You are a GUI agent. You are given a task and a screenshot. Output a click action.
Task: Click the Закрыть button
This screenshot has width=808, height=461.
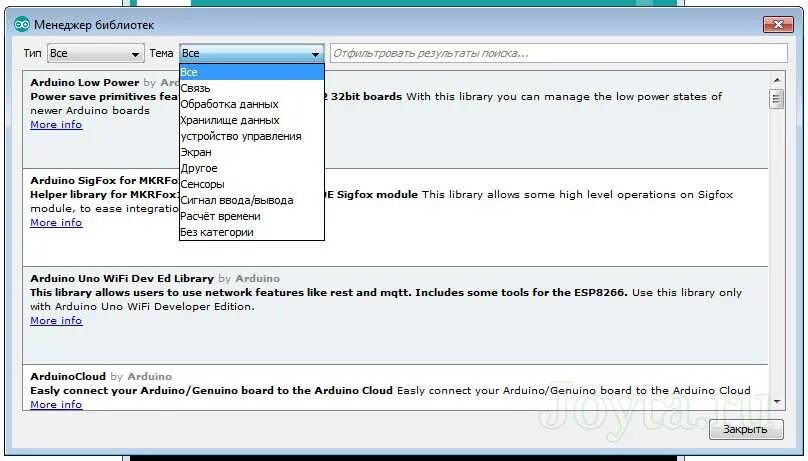click(x=746, y=429)
